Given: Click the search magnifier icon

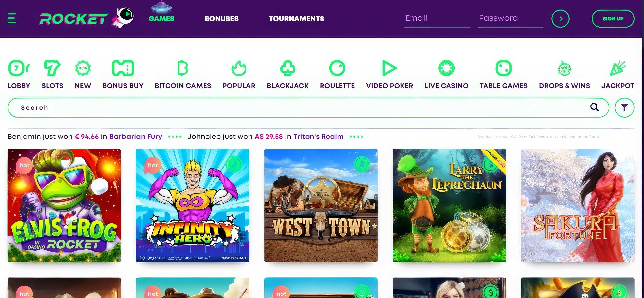Looking at the screenshot, I should pos(595,107).
